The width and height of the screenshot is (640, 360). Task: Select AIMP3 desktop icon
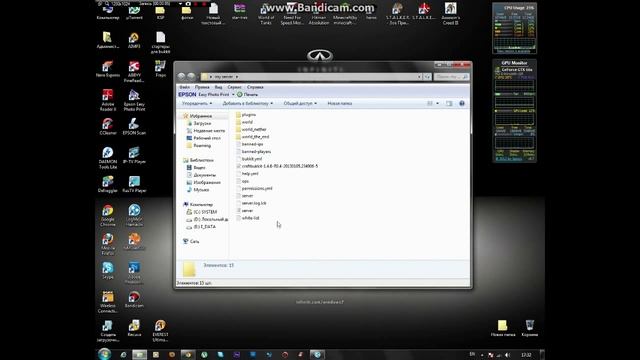click(x=134, y=40)
